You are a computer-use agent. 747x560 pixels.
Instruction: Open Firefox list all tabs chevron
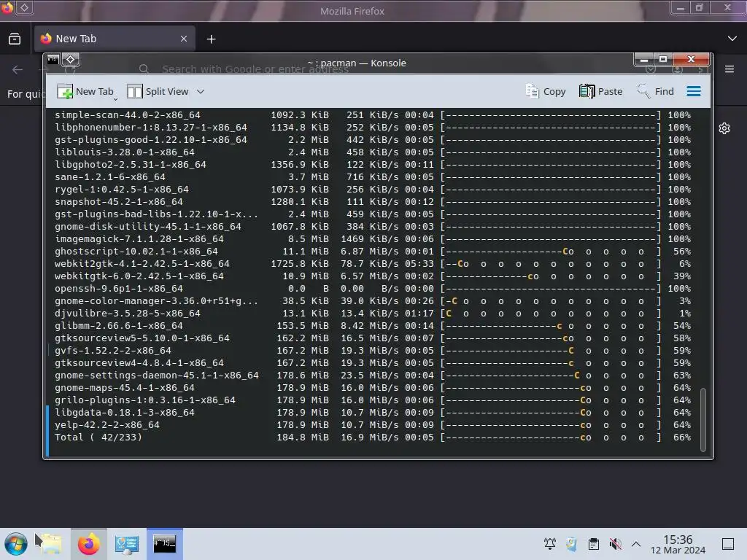(732, 39)
